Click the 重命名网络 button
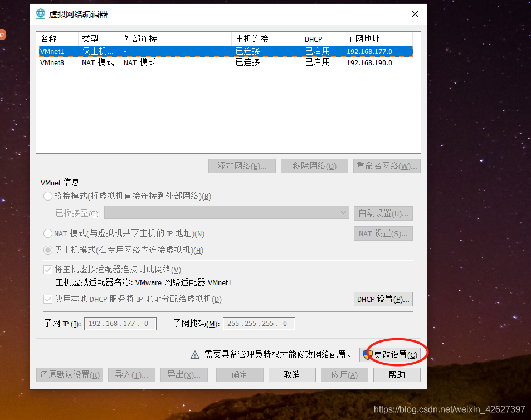 (x=387, y=166)
